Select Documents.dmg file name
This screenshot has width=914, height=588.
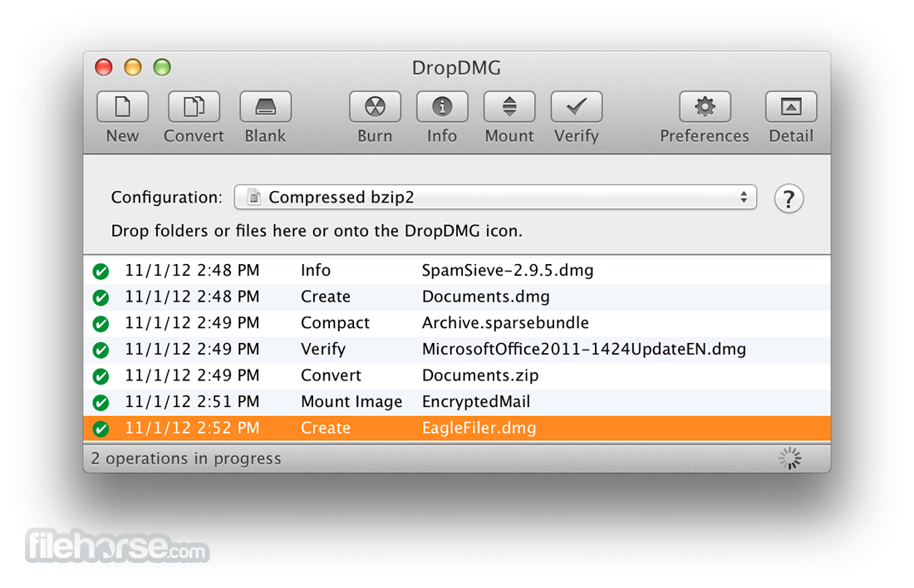tap(485, 296)
